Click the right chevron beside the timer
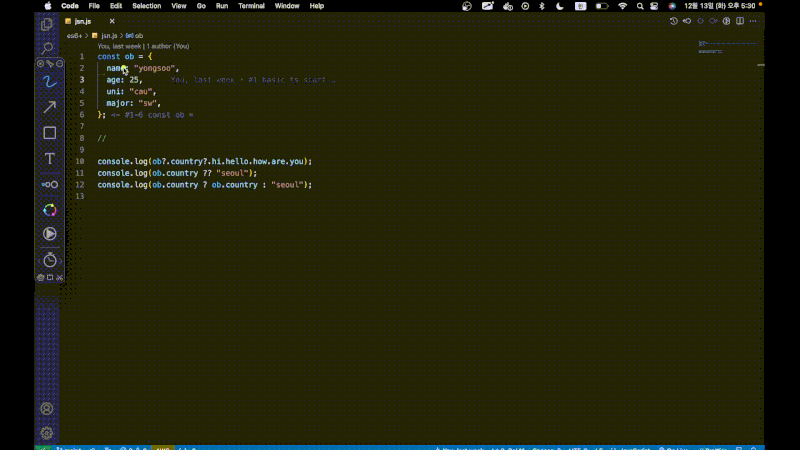Screen dimensions: 800x450 (x=60, y=261)
